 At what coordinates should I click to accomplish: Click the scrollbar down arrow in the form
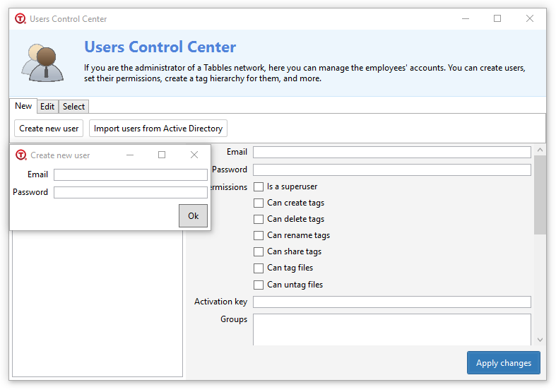click(540, 340)
